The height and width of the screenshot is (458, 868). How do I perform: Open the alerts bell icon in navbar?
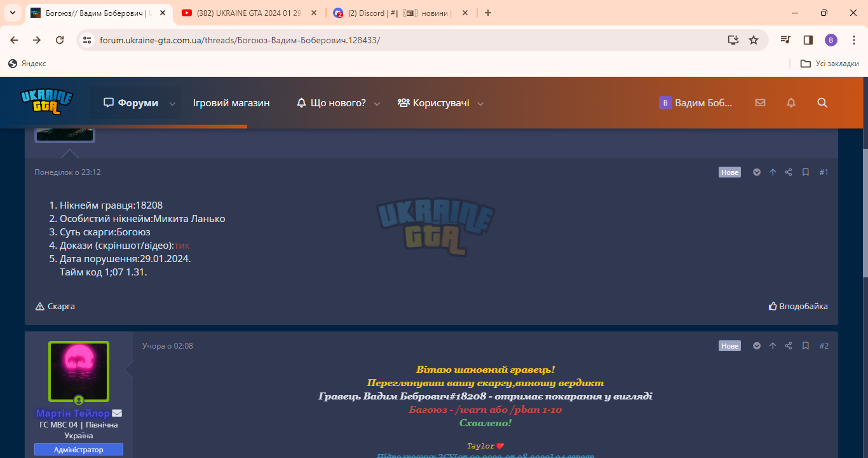(x=791, y=102)
